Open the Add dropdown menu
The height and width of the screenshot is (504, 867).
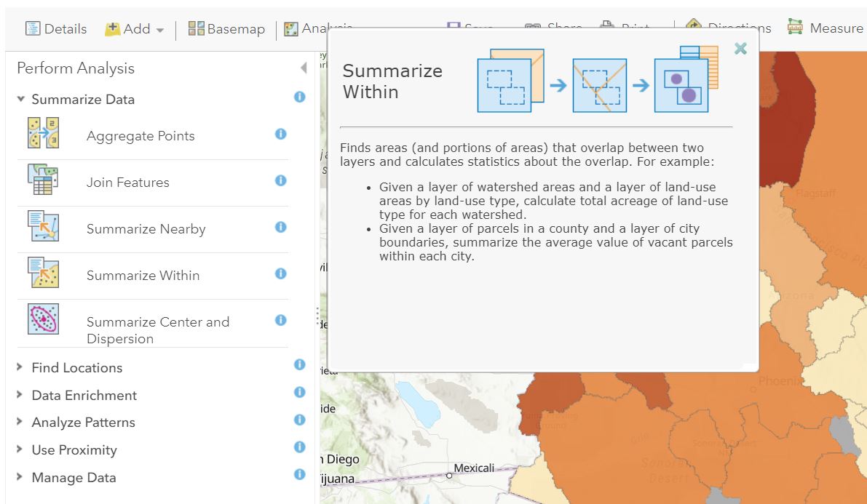tap(135, 29)
